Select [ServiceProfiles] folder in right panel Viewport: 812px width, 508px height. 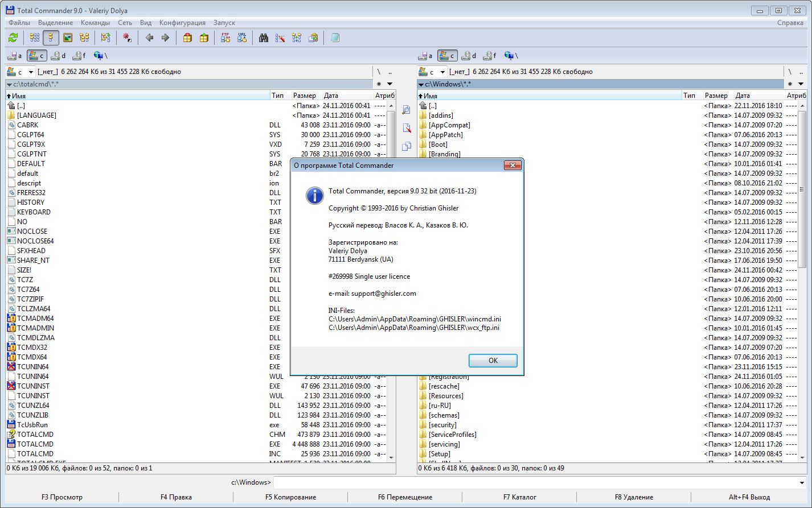[x=608, y=434]
